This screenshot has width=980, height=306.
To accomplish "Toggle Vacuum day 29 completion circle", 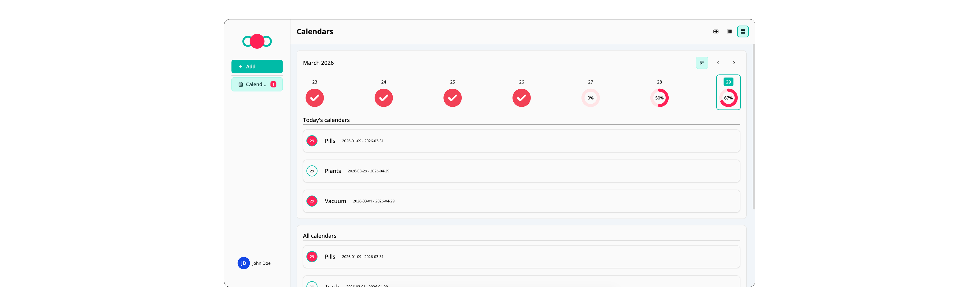I will 312,201.
